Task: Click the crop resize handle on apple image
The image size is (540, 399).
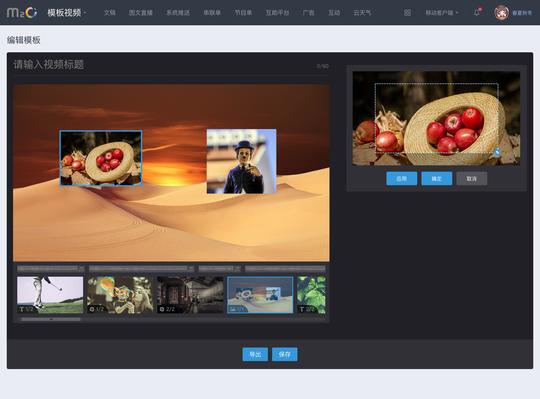Action: point(497,151)
